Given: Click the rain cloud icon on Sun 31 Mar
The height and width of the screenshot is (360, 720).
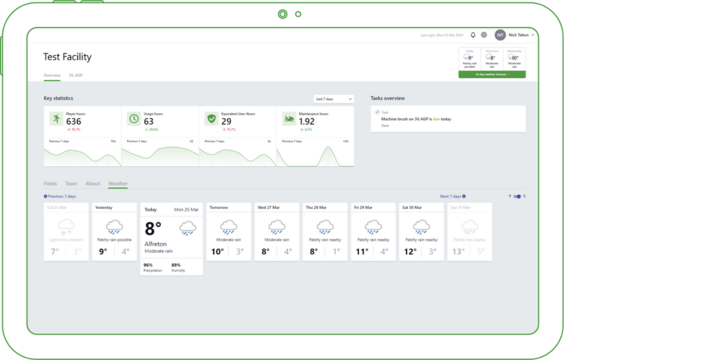Looking at the screenshot, I should click(470, 227).
